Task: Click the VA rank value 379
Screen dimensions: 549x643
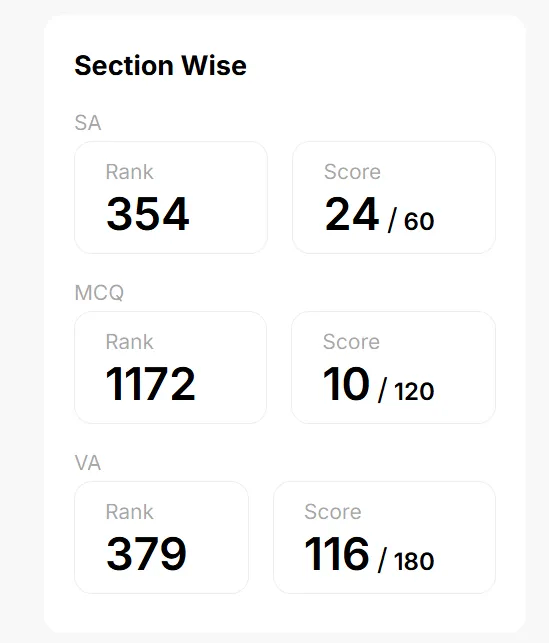Action: point(146,554)
